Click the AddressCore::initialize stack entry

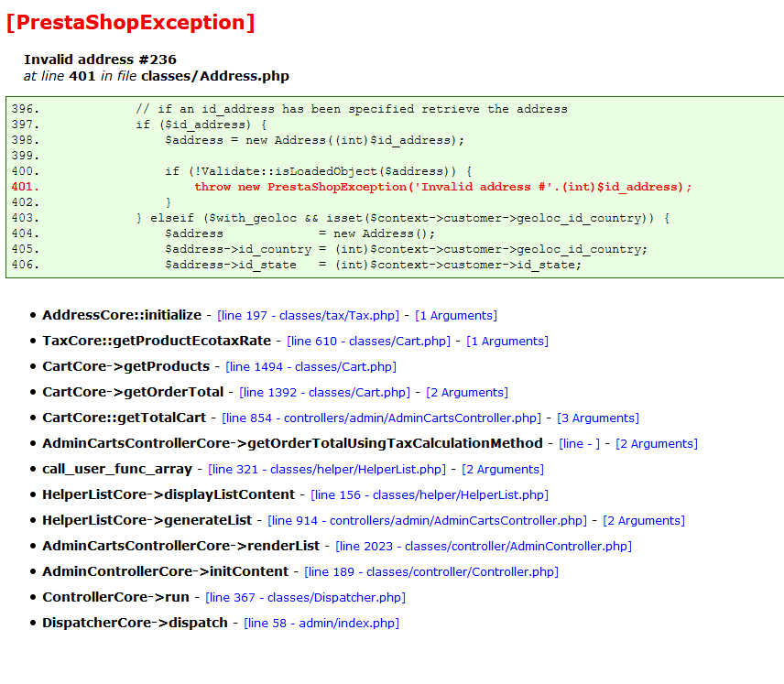122,315
